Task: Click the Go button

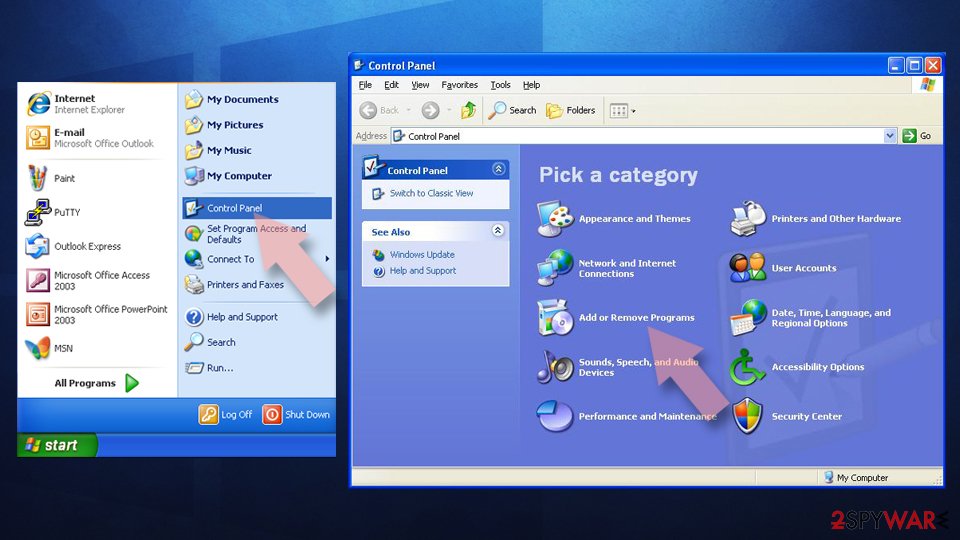Action: click(917, 136)
